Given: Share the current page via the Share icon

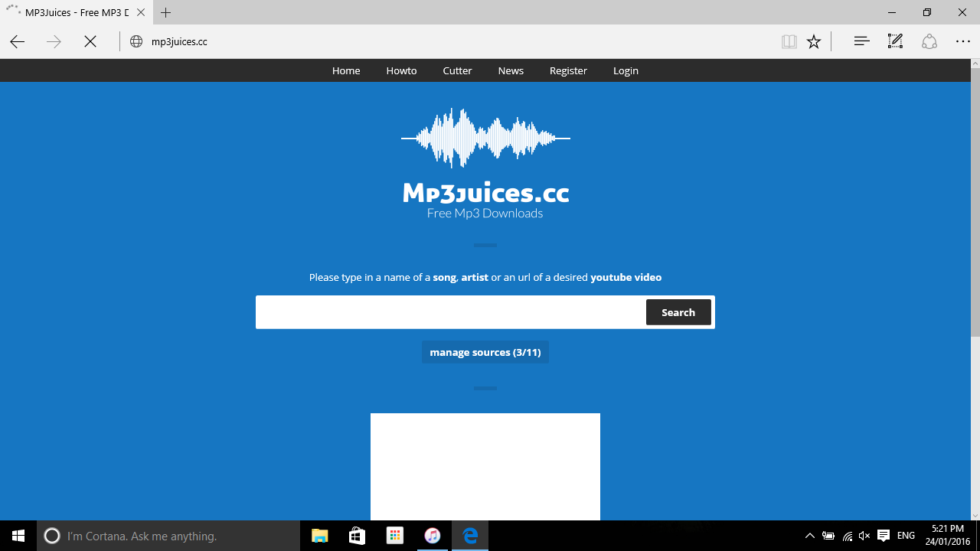Looking at the screenshot, I should (929, 41).
